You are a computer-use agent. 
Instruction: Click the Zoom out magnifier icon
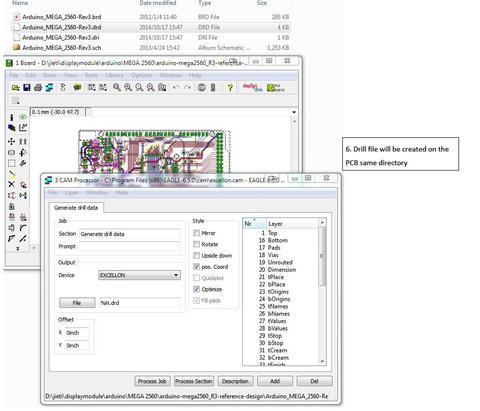pos(139,88)
